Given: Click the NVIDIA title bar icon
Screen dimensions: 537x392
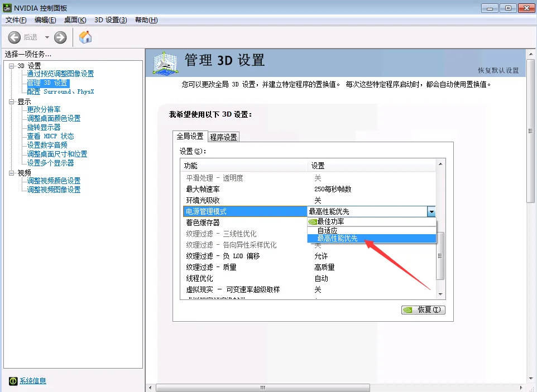Looking at the screenshot, I should tap(7, 7).
